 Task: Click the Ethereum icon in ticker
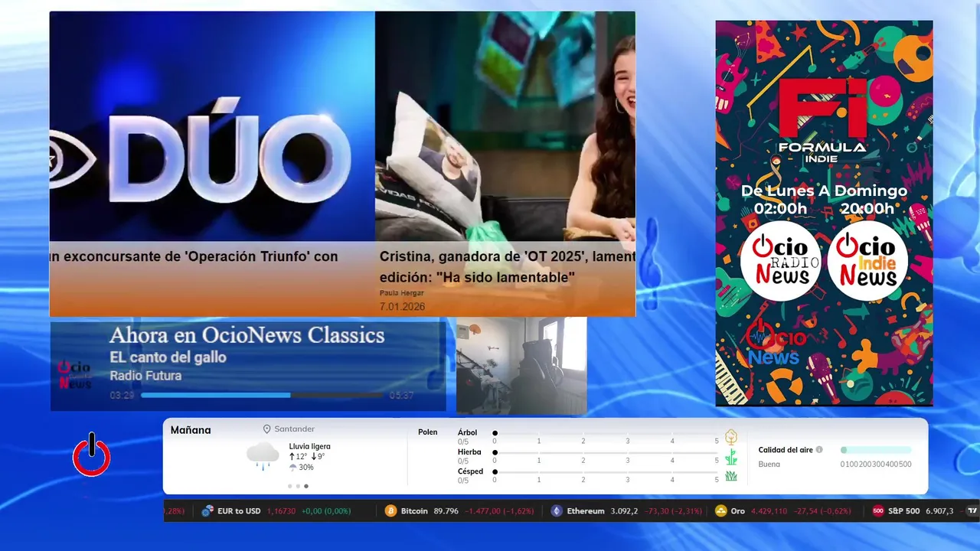(x=557, y=510)
